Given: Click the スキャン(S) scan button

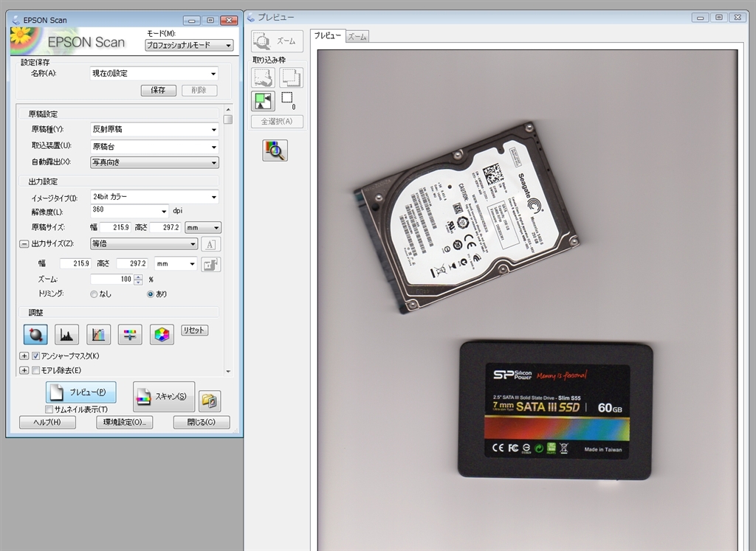Looking at the screenshot, I should pos(164,396).
